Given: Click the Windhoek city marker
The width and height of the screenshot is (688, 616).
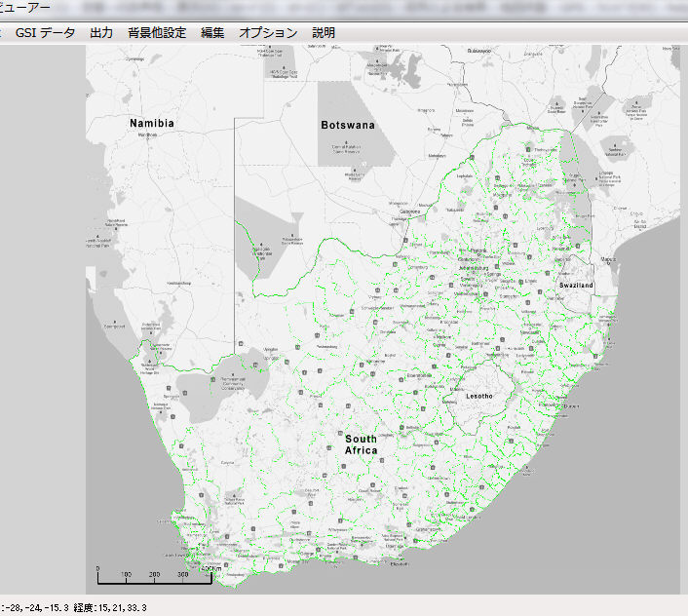Looking at the screenshot, I should 148,135.
